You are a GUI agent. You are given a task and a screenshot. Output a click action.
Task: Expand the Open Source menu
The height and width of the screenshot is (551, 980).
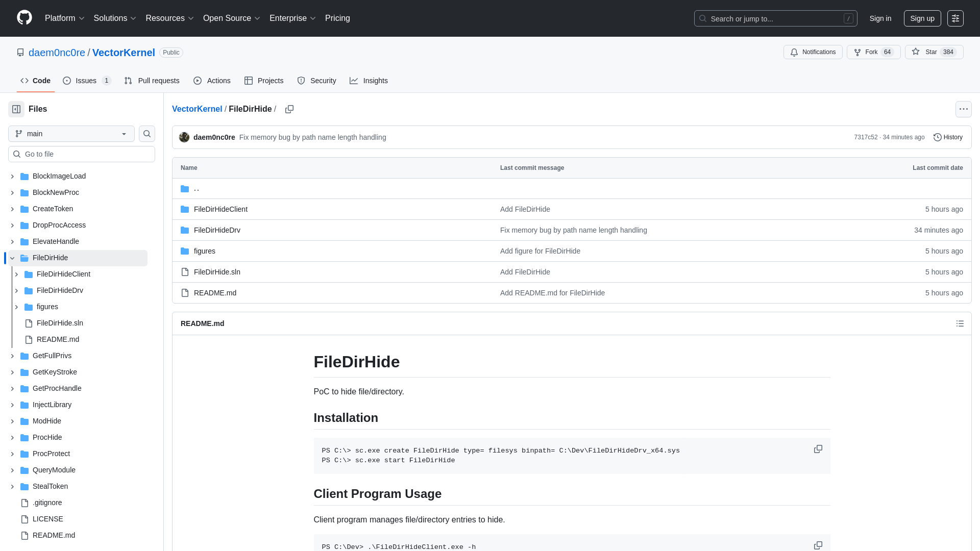pyautogui.click(x=232, y=18)
